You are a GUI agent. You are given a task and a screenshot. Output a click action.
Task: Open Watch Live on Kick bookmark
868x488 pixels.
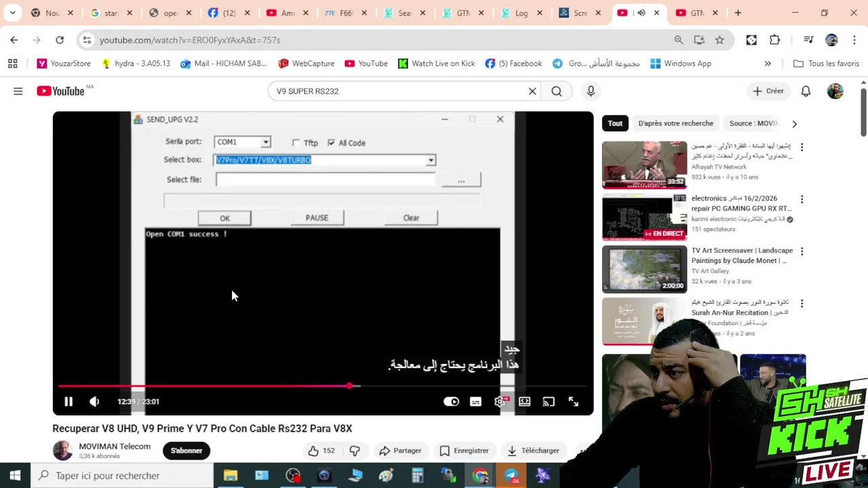click(437, 64)
